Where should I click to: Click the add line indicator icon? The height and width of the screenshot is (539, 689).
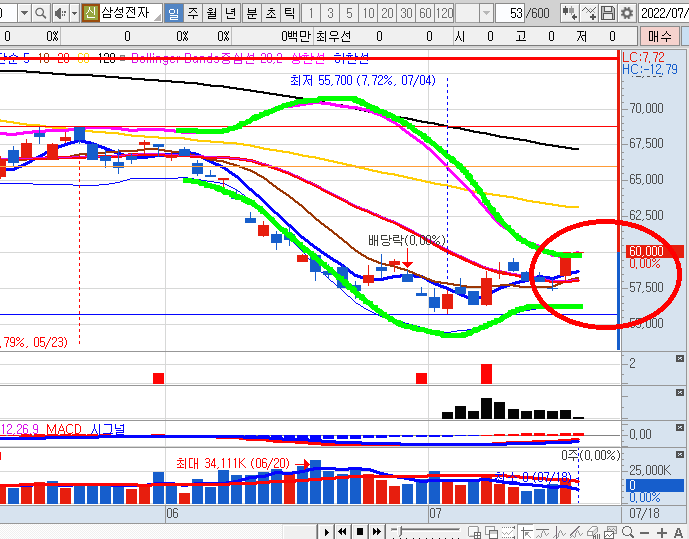(x=588, y=13)
